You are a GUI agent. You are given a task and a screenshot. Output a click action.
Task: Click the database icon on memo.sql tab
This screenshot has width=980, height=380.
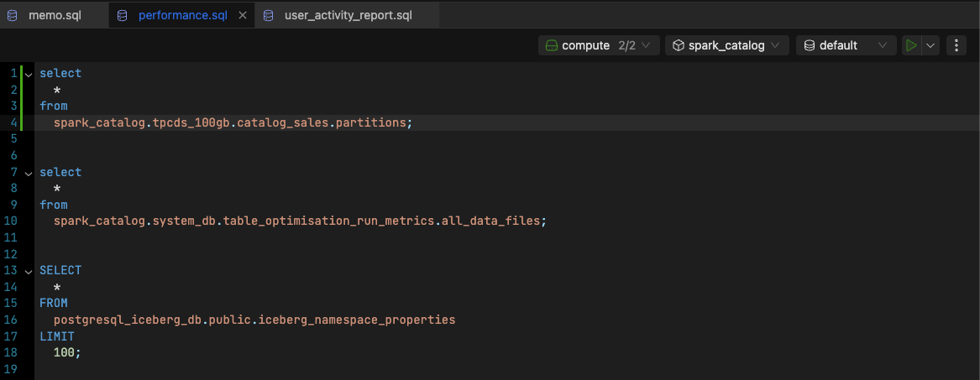[x=13, y=15]
